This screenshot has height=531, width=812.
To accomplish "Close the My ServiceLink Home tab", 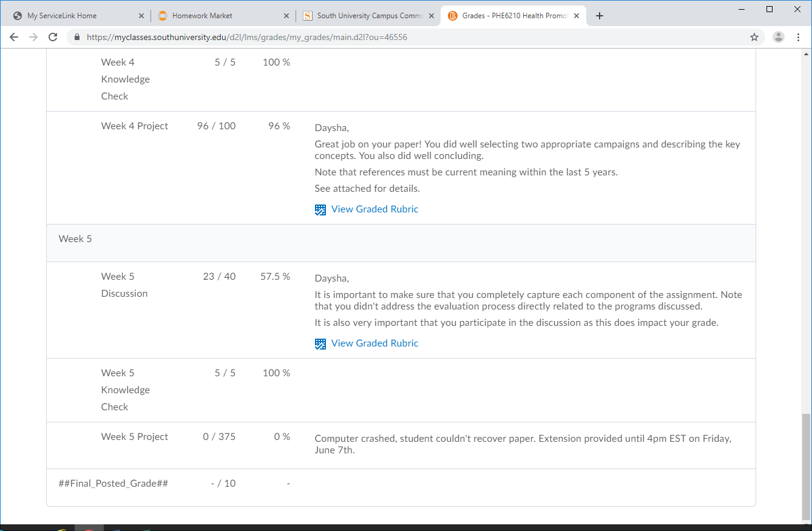I will click(141, 16).
